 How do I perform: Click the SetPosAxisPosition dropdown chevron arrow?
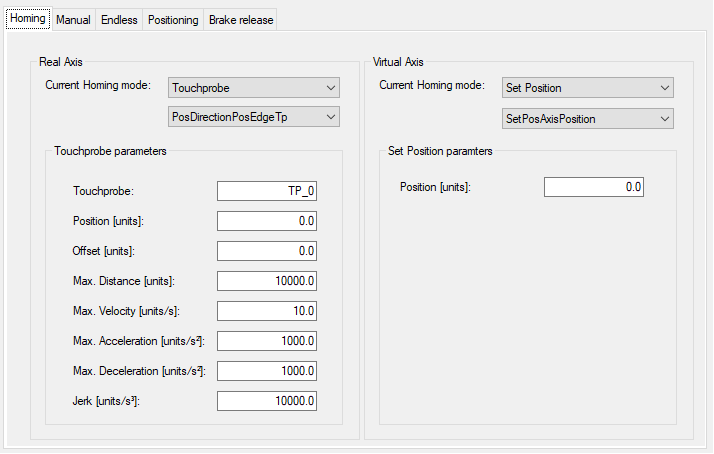[x=665, y=119]
